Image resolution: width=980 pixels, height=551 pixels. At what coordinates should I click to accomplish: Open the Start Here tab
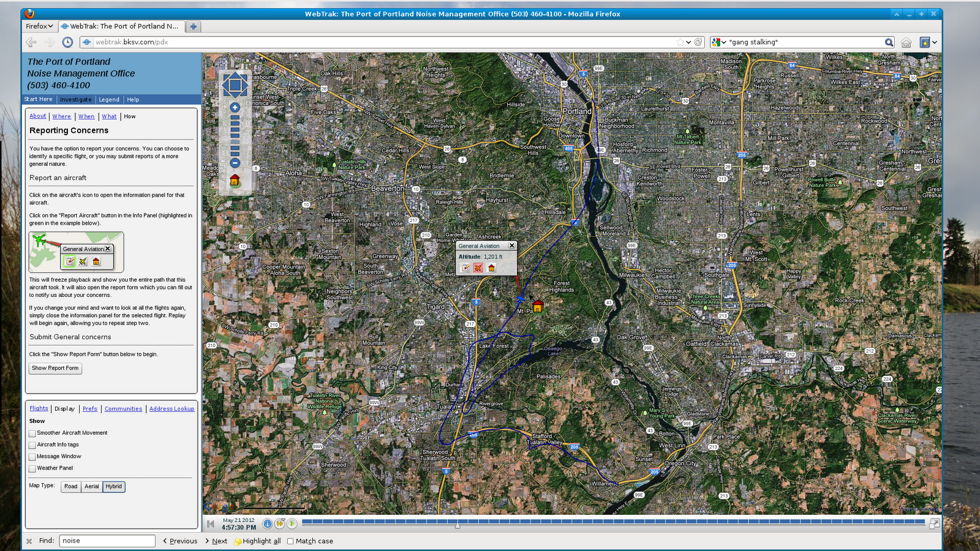[39, 99]
